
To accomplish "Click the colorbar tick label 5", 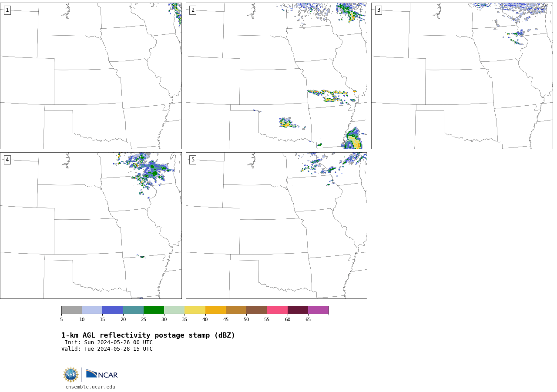I will coord(61,320).
